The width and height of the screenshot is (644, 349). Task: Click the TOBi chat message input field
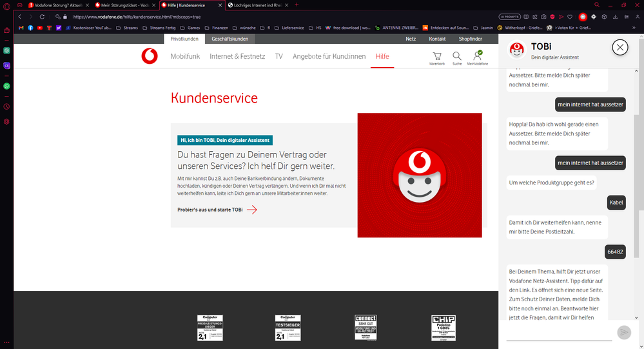pyautogui.click(x=559, y=333)
